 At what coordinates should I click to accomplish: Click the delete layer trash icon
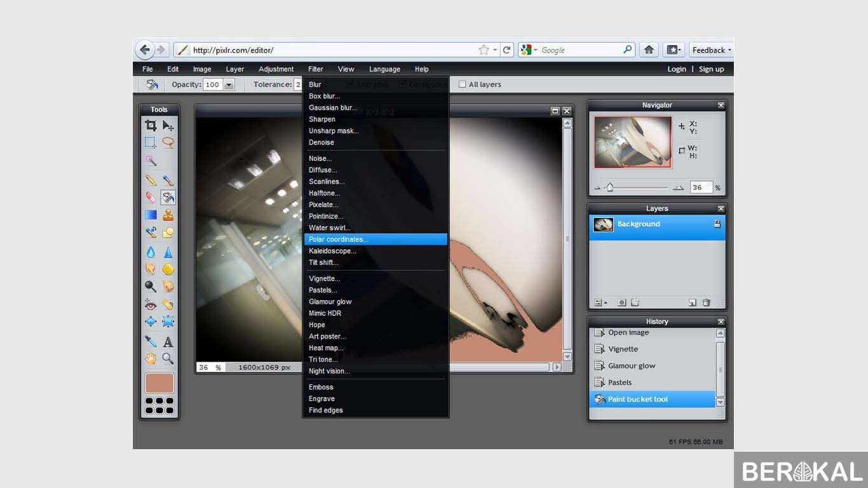[x=706, y=302]
